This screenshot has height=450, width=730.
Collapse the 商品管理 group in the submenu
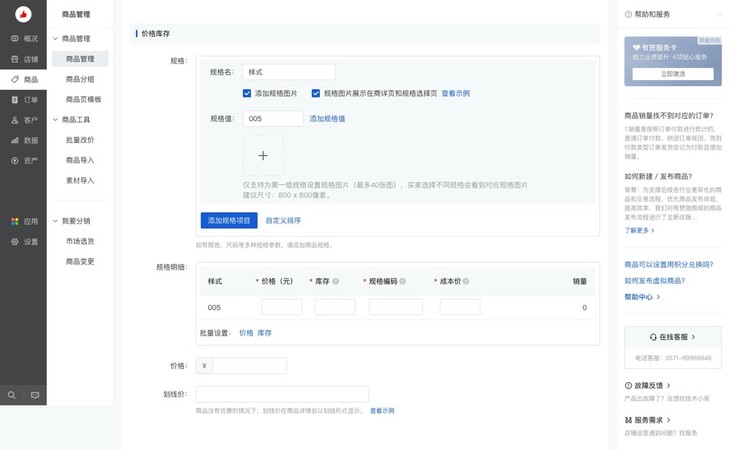pos(56,38)
